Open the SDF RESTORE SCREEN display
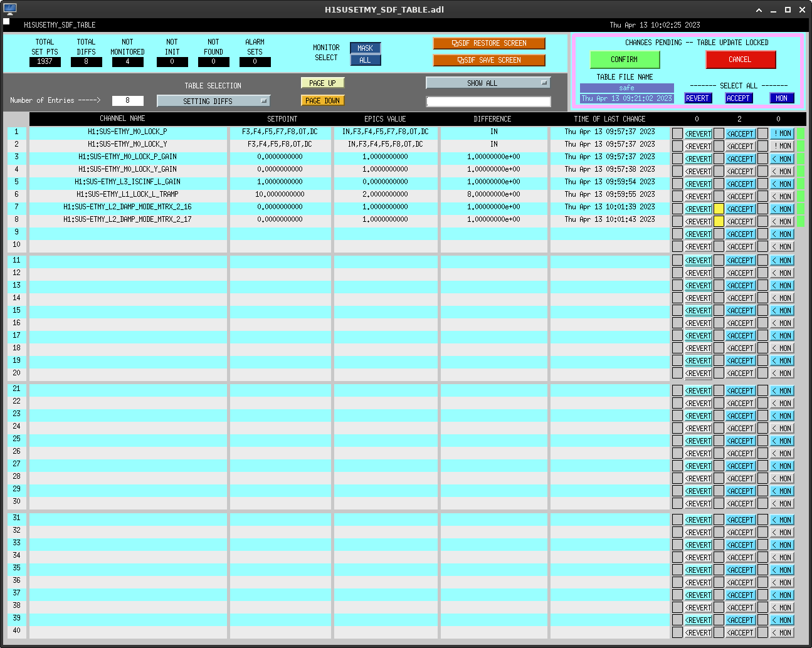This screenshot has height=648, width=812. (x=488, y=43)
